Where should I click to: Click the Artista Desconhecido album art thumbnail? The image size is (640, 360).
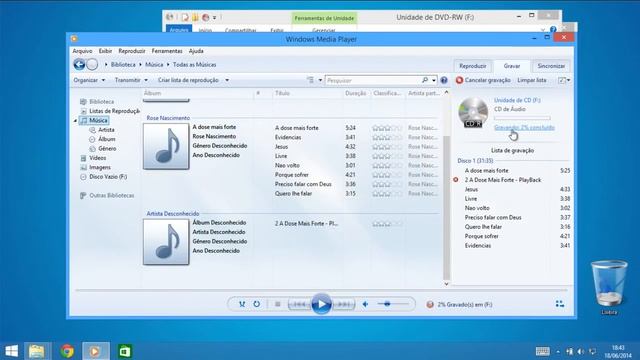(166, 242)
